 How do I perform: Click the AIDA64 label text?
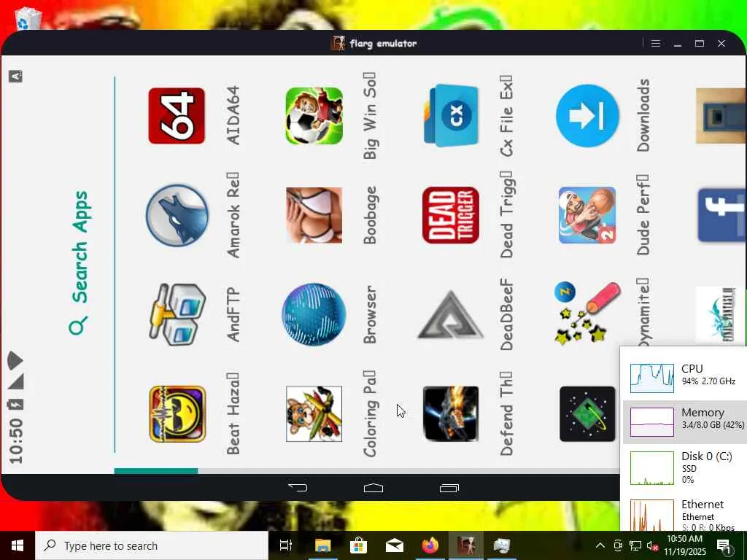[x=233, y=116]
